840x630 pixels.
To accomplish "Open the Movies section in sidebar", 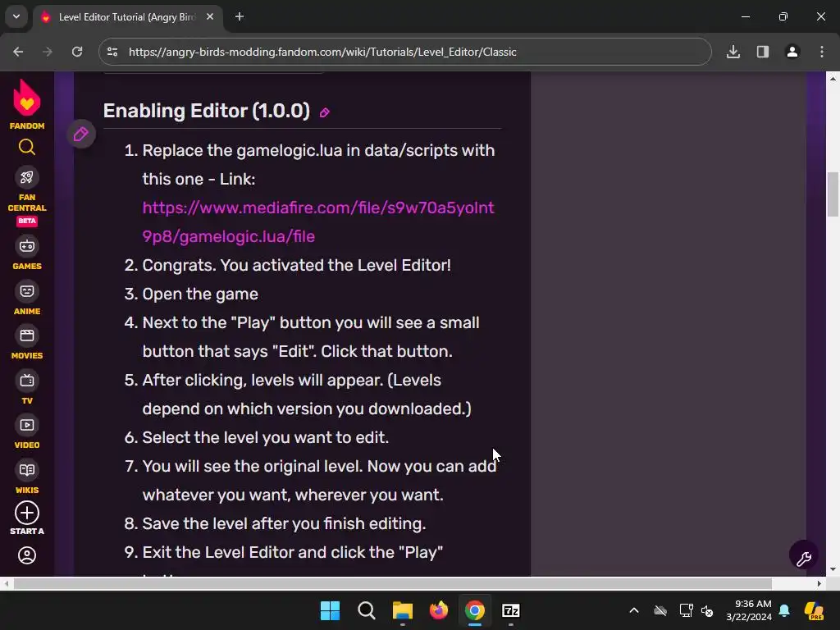I will click(27, 343).
